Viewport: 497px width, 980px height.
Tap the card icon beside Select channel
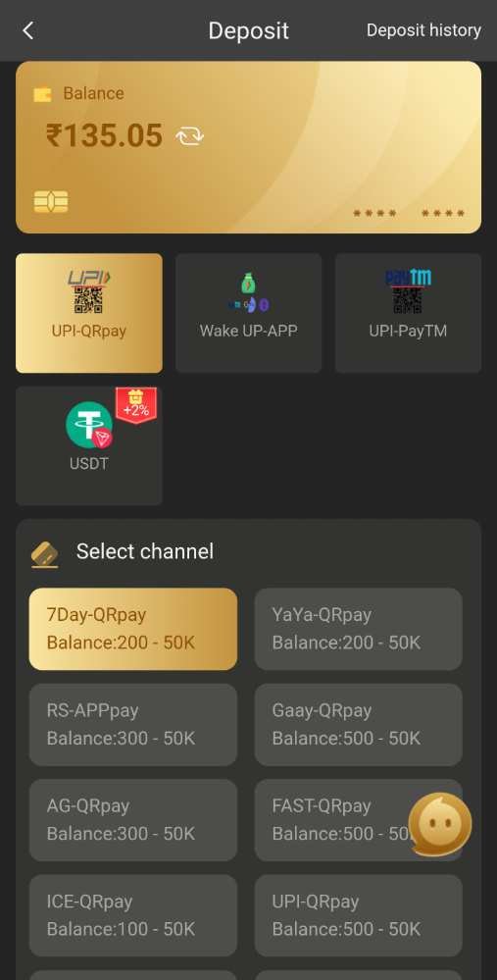coord(45,553)
